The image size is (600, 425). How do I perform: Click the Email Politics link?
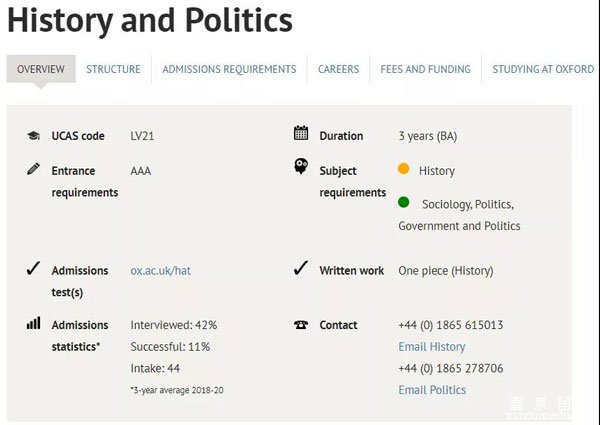432,390
